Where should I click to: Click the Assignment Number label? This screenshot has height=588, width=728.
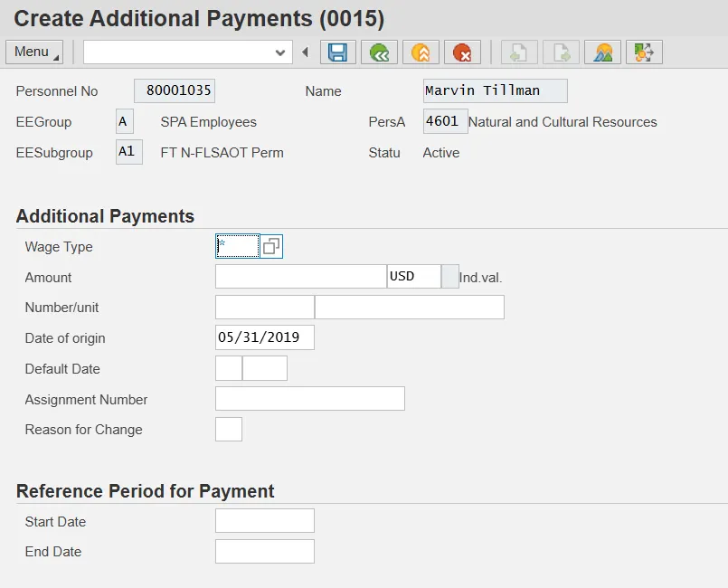click(x=86, y=400)
